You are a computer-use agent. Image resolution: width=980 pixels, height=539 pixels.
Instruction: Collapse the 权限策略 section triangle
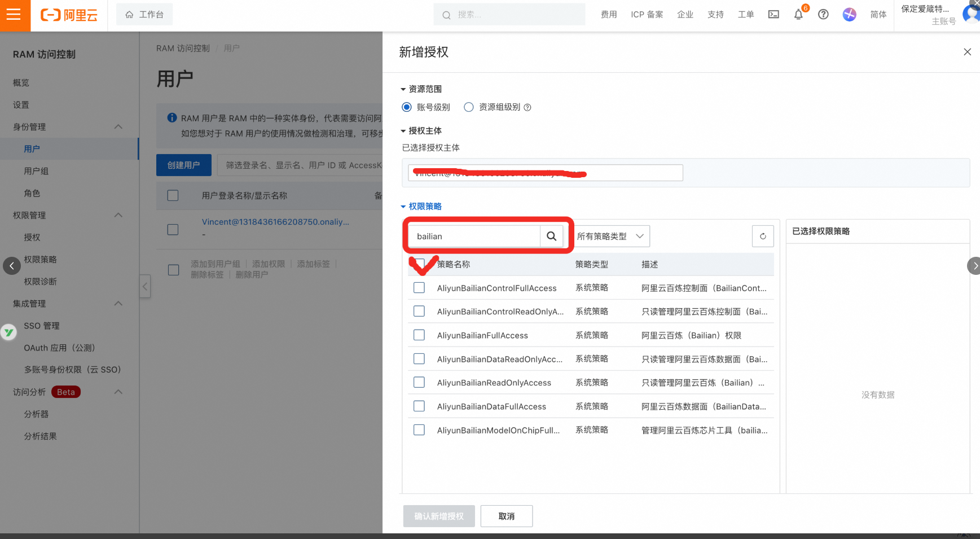pyautogui.click(x=403, y=207)
